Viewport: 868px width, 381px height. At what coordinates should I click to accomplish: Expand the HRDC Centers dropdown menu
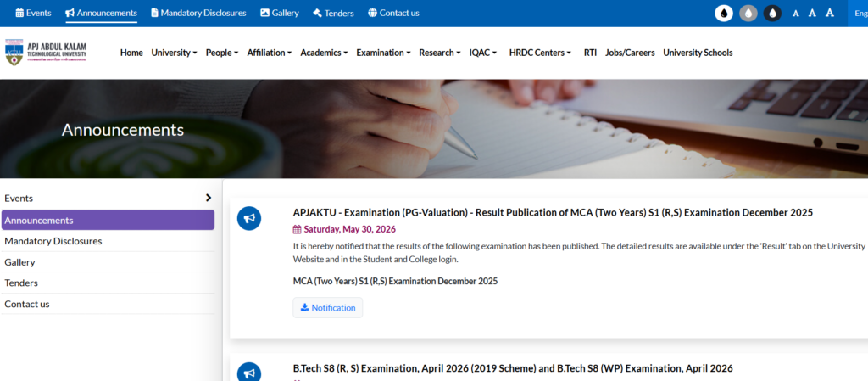[540, 53]
